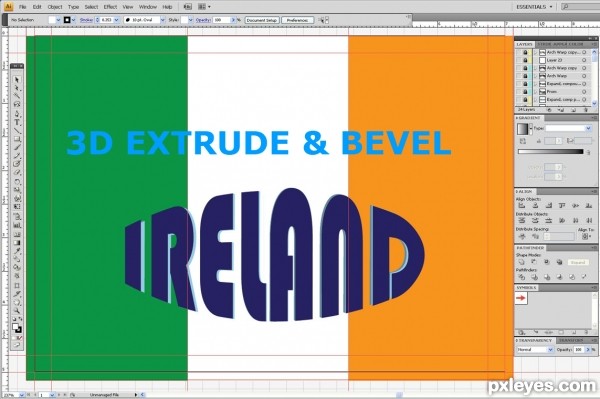Click Horizontal Align Center in Align panel

coord(535,206)
